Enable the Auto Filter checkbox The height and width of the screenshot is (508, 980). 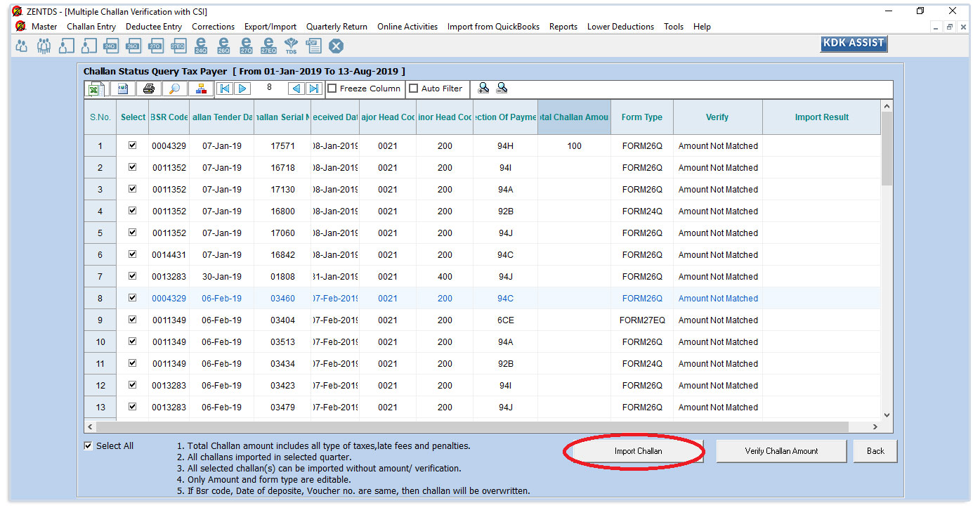[x=414, y=89]
